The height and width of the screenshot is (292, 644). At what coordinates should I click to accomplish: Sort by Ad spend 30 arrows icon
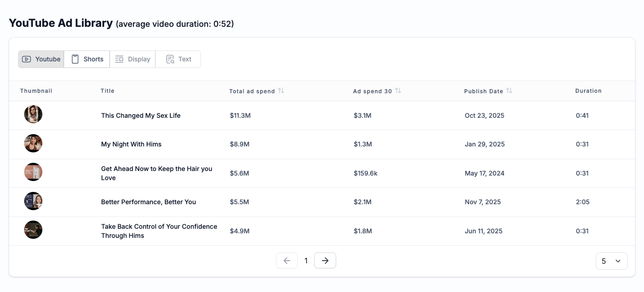point(398,91)
